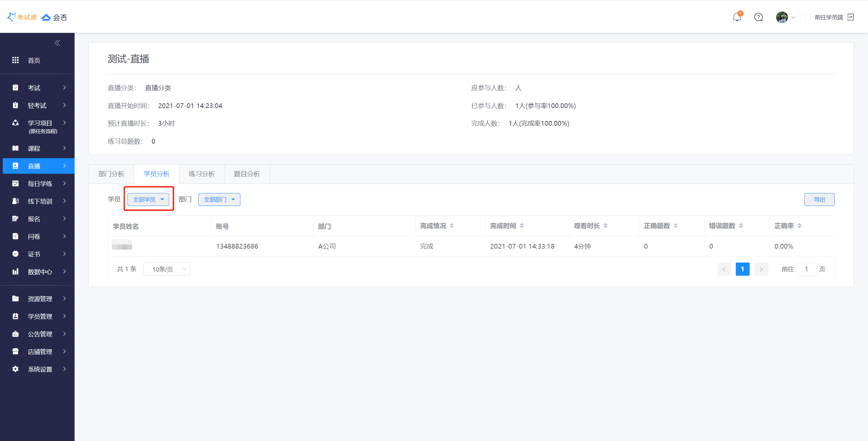The height and width of the screenshot is (441, 868).
Task: Click the 前往学员端 exit icon
Action: pyautogui.click(x=850, y=17)
